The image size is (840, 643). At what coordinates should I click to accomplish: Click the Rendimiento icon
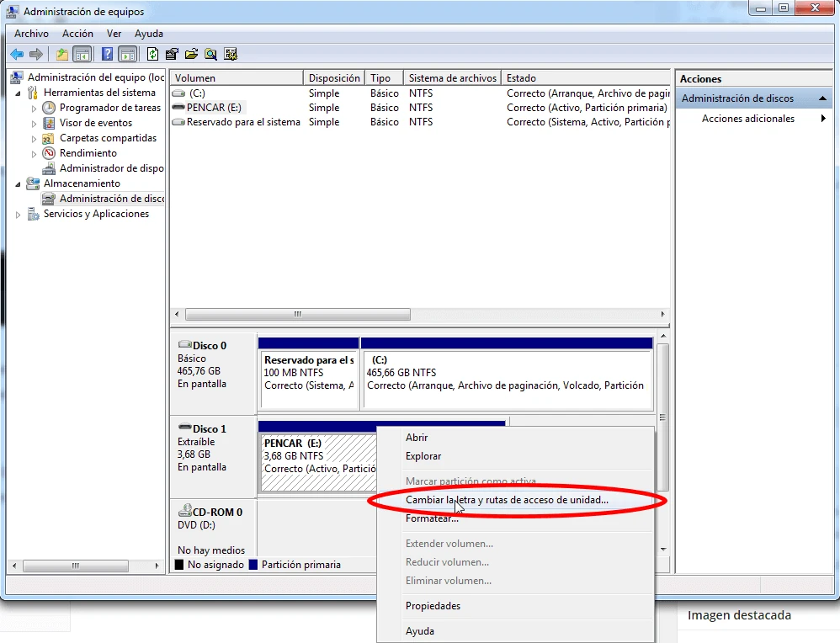[x=49, y=153]
